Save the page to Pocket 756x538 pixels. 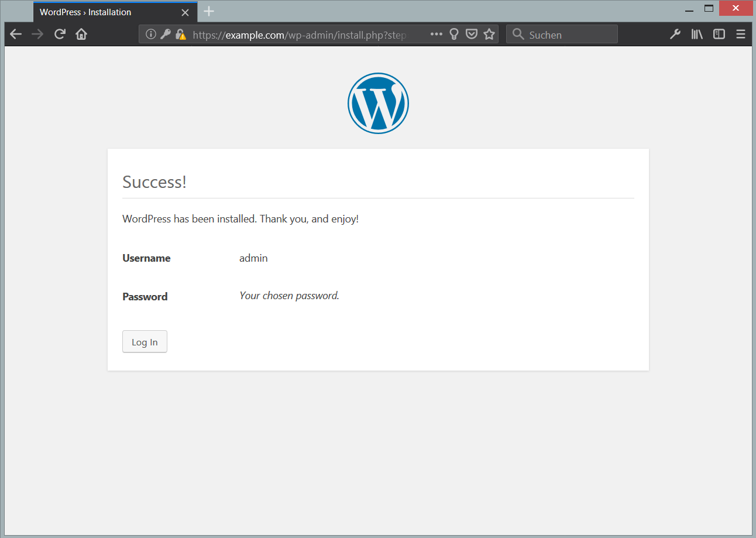click(471, 35)
